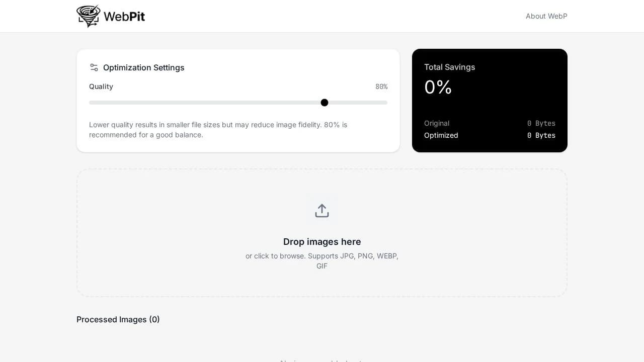
Task: Click the 0% savings figure
Action: tap(438, 87)
